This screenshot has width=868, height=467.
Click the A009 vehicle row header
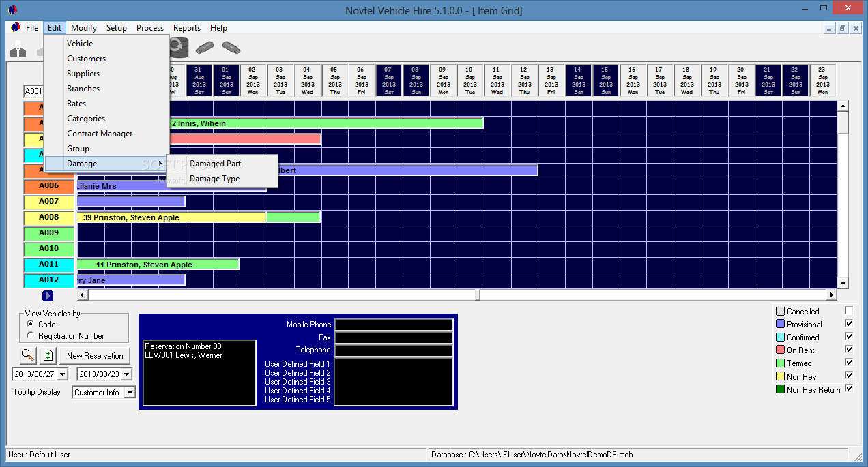pos(48,233)
